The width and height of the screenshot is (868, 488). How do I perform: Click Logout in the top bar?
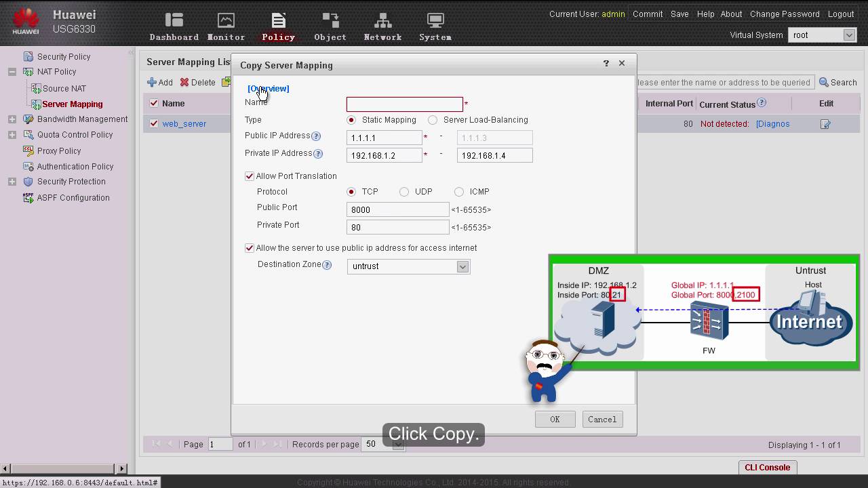(841, 14)
